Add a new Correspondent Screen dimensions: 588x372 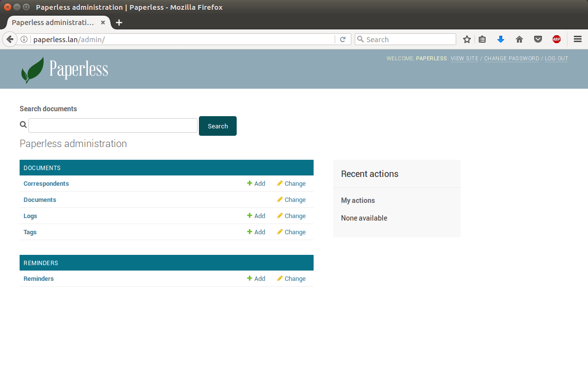click(256, 184)
